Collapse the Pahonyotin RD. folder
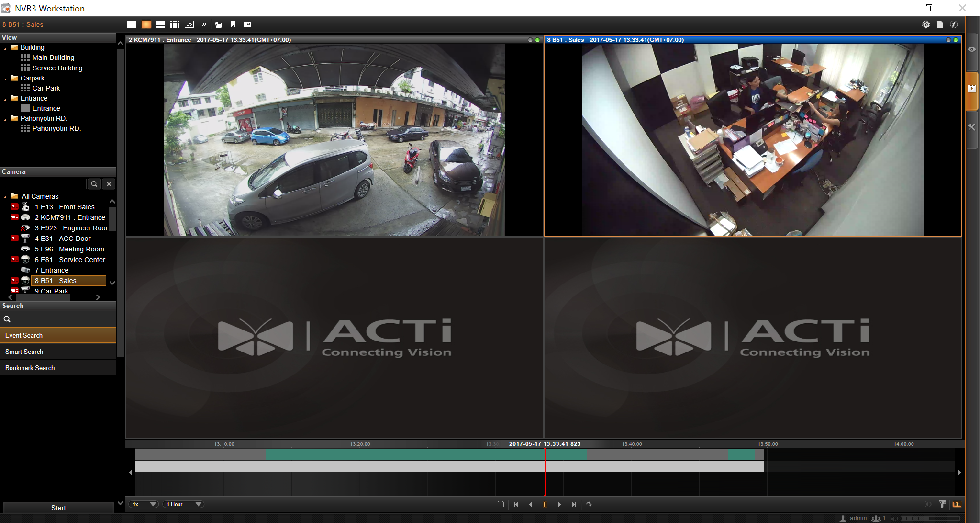The image size is (980, 523). coord(5,119)
